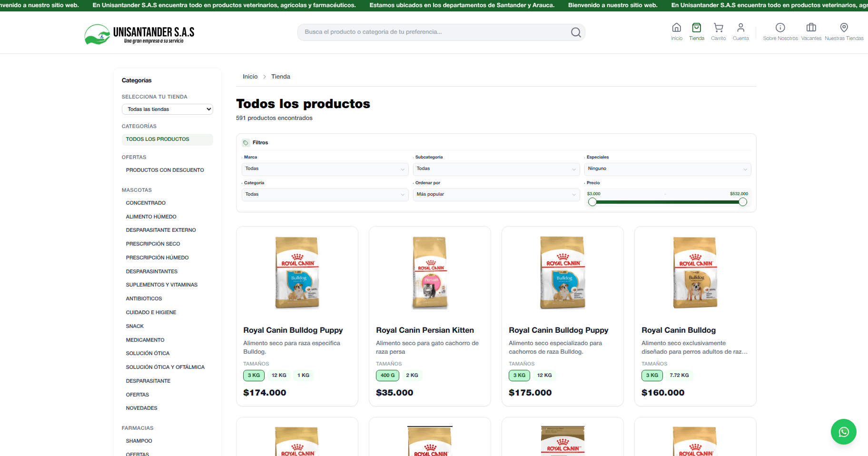Open SNACK category

[135, 327]
